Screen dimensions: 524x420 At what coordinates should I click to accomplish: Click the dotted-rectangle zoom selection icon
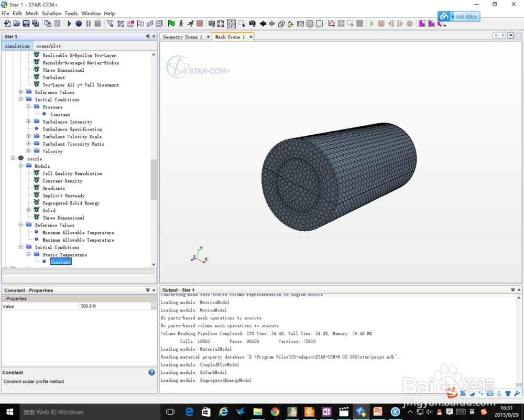[x=242, y=24]
